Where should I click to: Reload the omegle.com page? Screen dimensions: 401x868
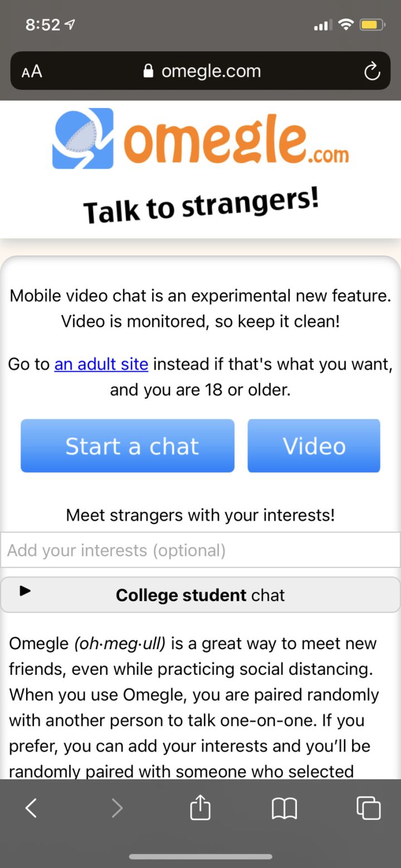(x=371, y=71)
